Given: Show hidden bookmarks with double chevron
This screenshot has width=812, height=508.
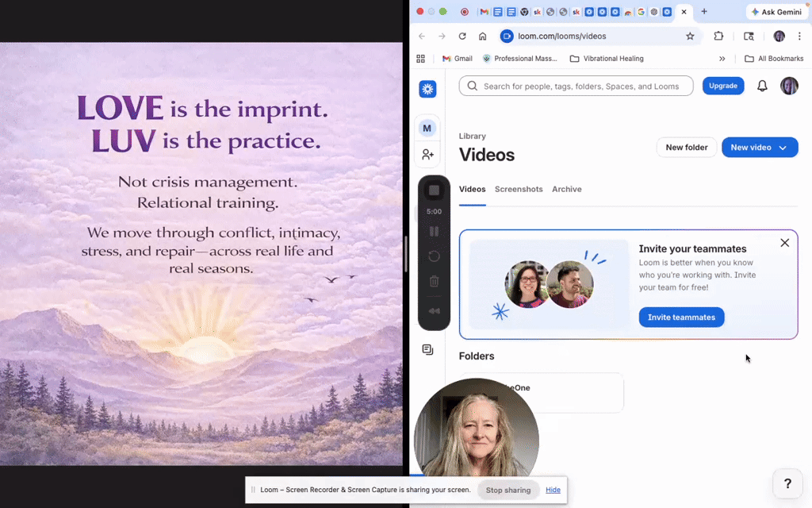Looking at the screenshot, I should [x=722, y=59].
